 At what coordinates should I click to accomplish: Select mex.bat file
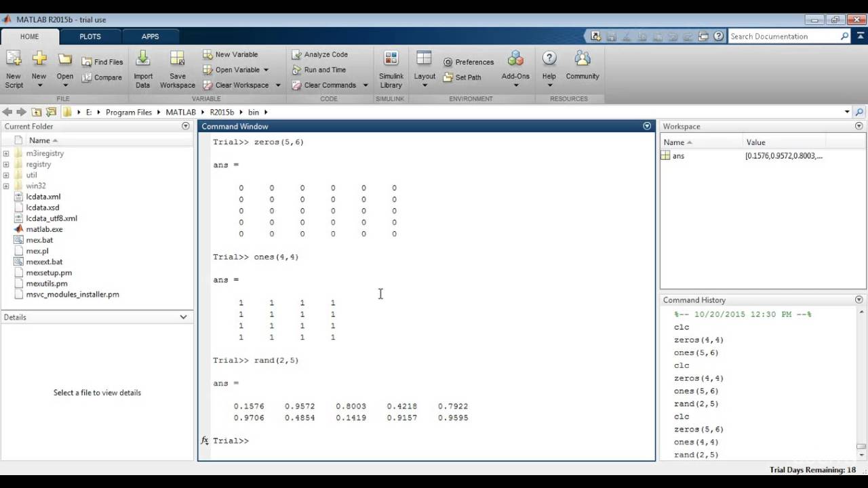(39, 240)
